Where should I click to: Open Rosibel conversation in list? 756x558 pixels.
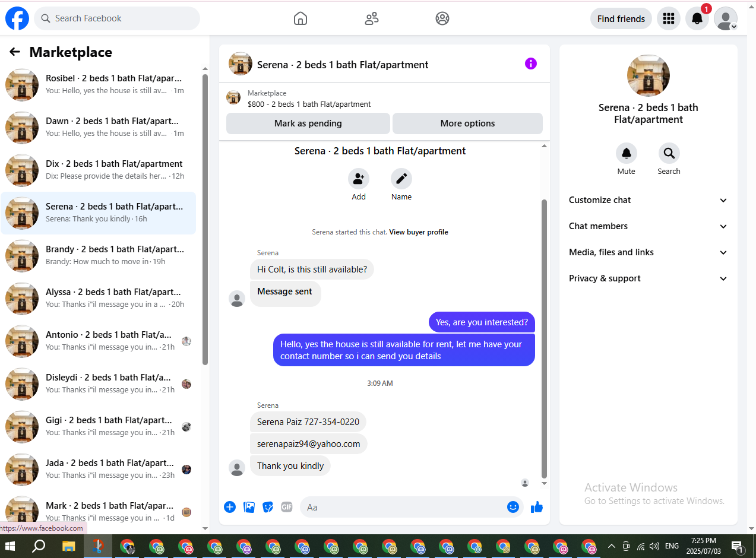[x=99, y=84]
